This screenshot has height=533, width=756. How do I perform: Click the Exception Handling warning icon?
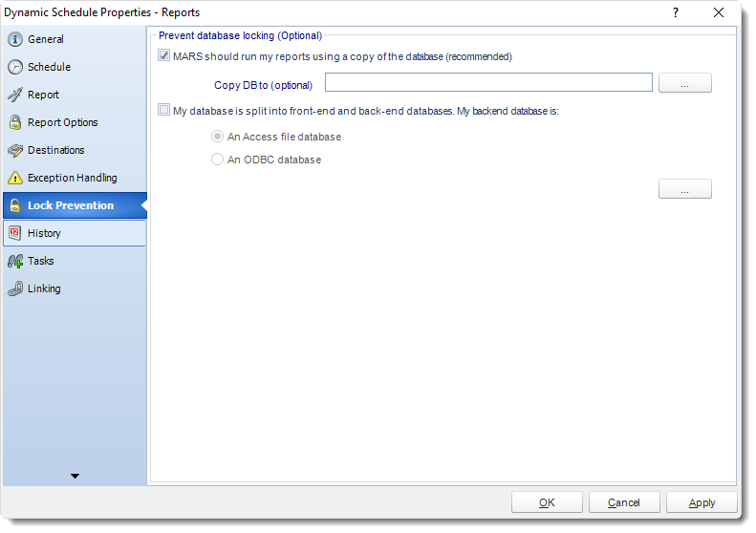coord(15,178)
